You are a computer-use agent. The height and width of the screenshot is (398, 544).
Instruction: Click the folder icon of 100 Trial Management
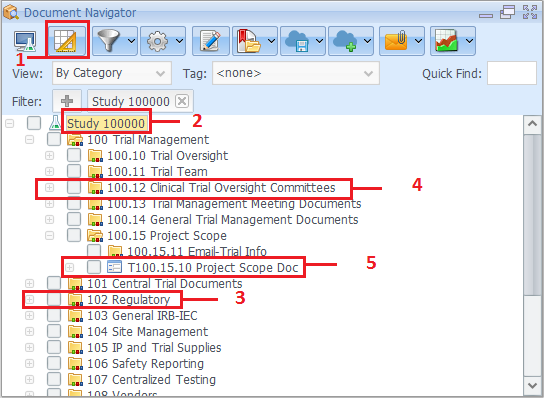[x=75, y=140]
